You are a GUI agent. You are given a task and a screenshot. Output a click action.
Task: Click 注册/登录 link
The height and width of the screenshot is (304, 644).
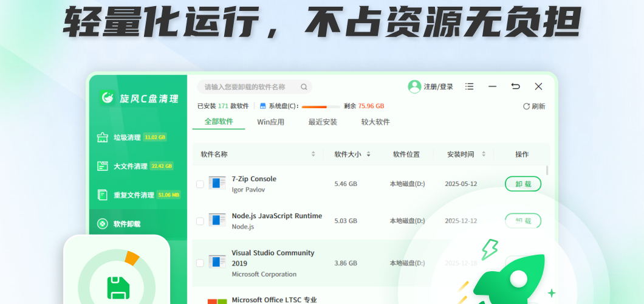[439, 87]
